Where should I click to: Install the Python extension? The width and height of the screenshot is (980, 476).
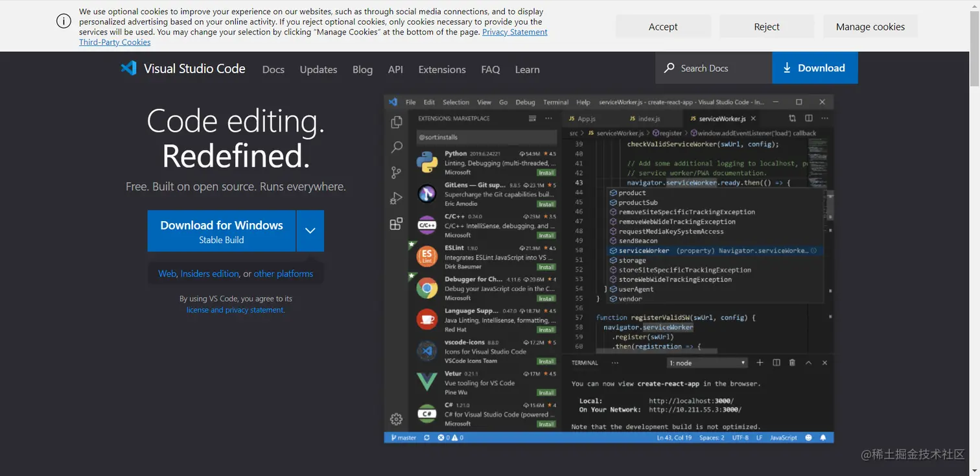coord(546,173)
